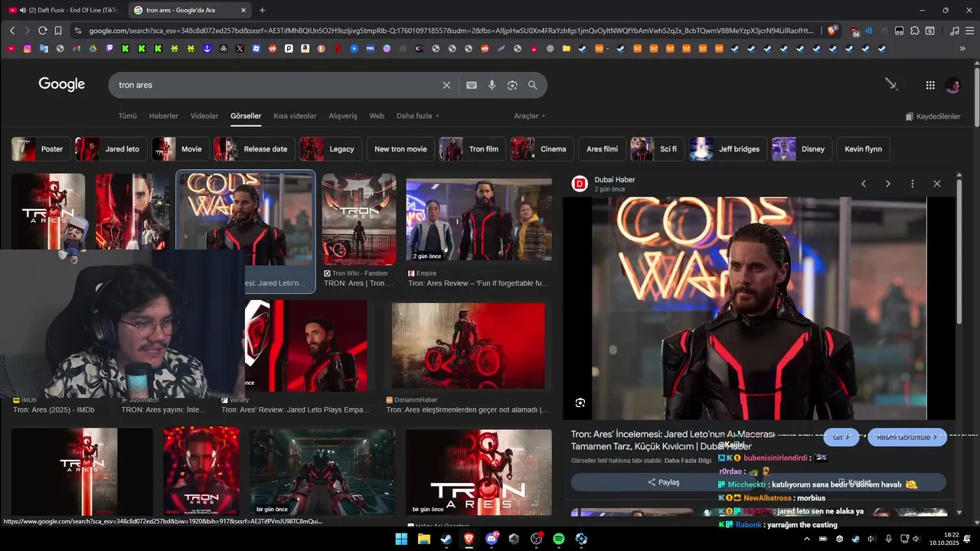Screen dimensions: 980x551
Task: Open the Araçlar tools dropdown
Action: 530,116
